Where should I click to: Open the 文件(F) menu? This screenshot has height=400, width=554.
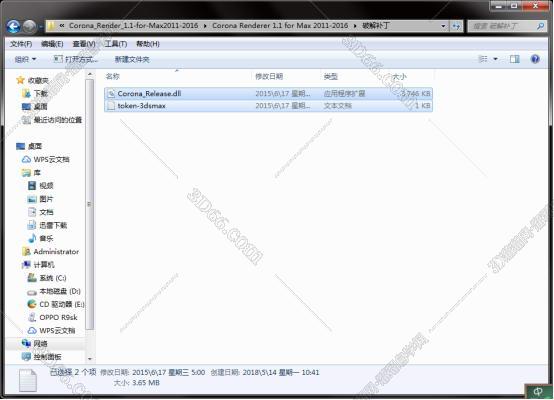(x=21, y=44)
